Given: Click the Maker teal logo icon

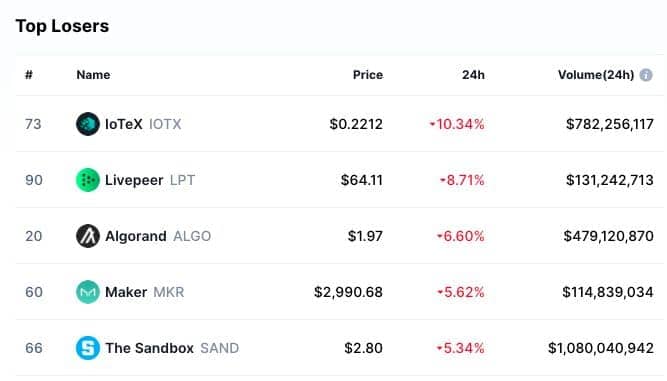Looking at the screenshot, I should (x=88, y=292).
